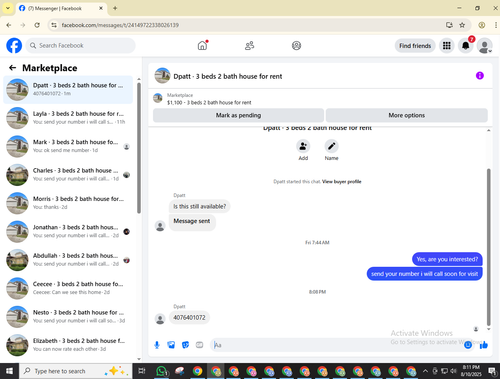Image resolution: width=500 pixels, height=379 pixels.
Task: Open the Nesto conversation
Action: [x=68, y=316]
